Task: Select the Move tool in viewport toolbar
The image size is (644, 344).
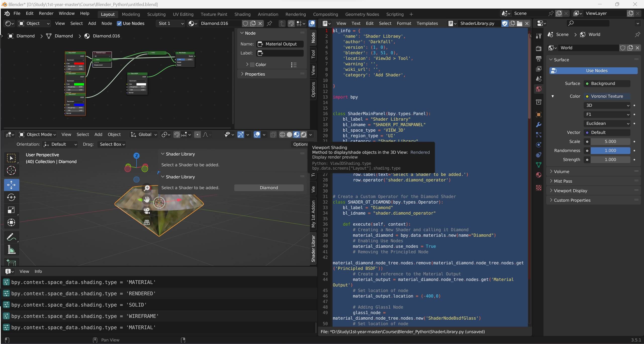Action: click(11, 185)
